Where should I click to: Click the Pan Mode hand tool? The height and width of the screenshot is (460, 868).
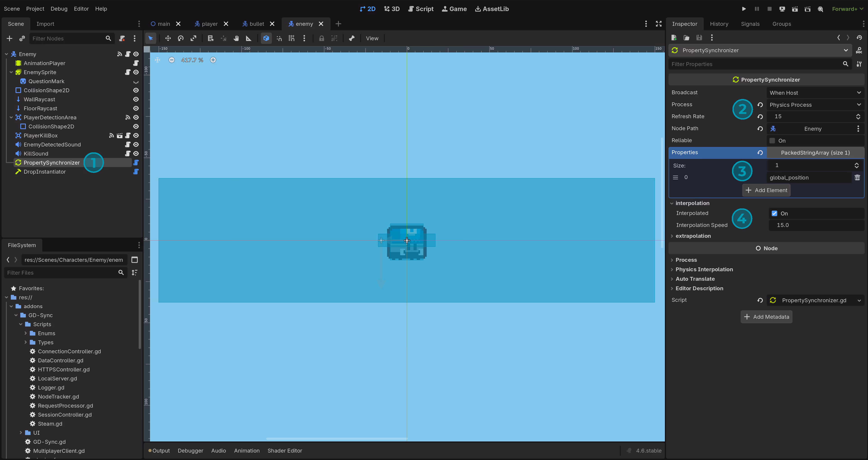pos(236,38)
